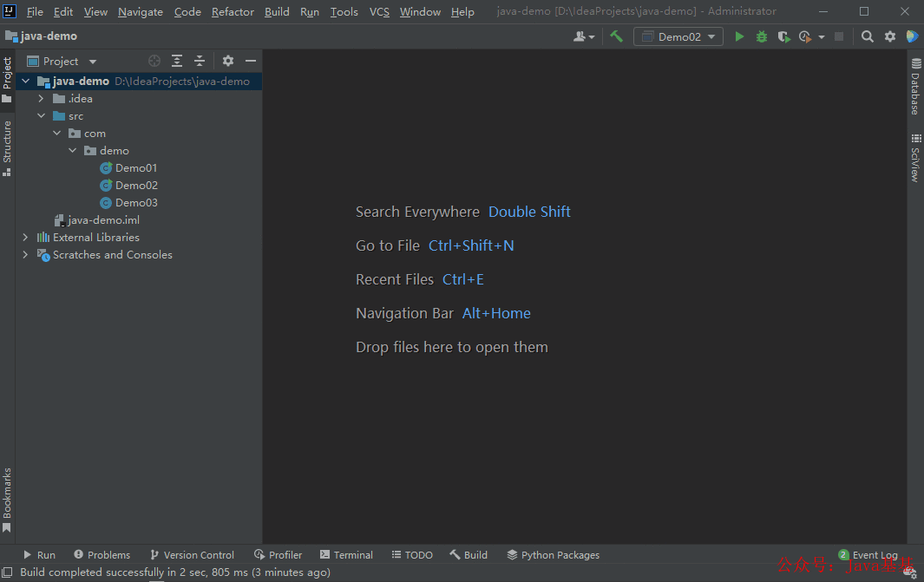
Task: Open the Help menu
Action: coord(462,12)
